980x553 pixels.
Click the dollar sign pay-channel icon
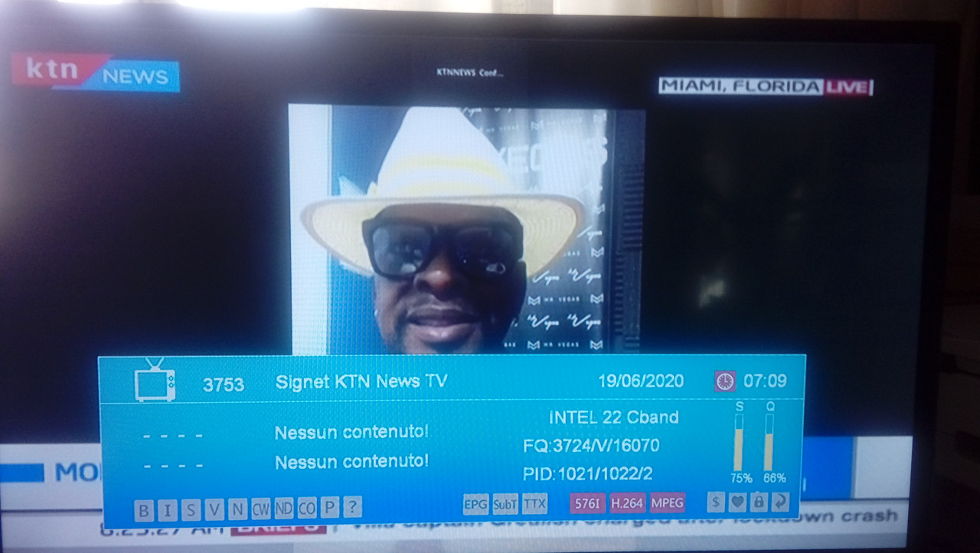tap(715, 502)
